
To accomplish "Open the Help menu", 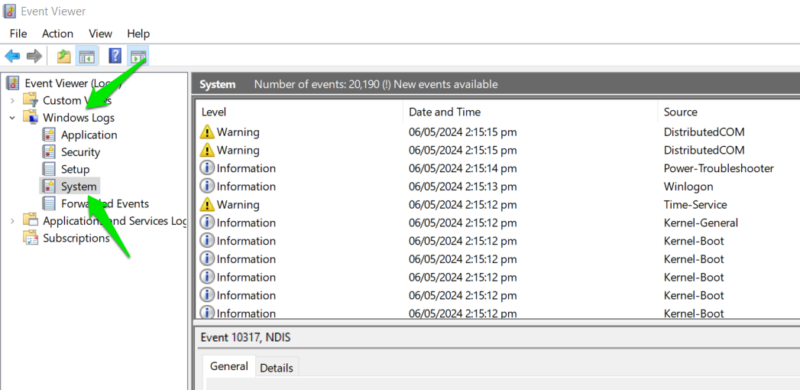I will click(x=138, y=34).
